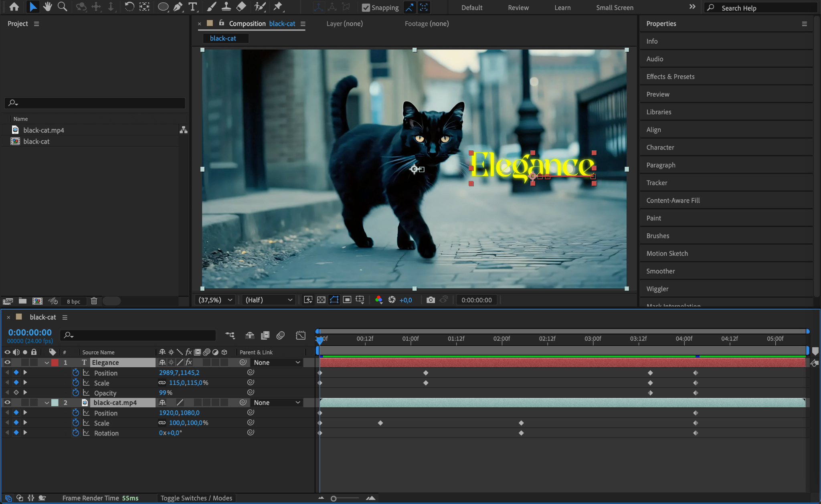The width and height of the screenshot is (821, 504).
Task: Select the Puppet Pin tool
Action: click(277, 7)
